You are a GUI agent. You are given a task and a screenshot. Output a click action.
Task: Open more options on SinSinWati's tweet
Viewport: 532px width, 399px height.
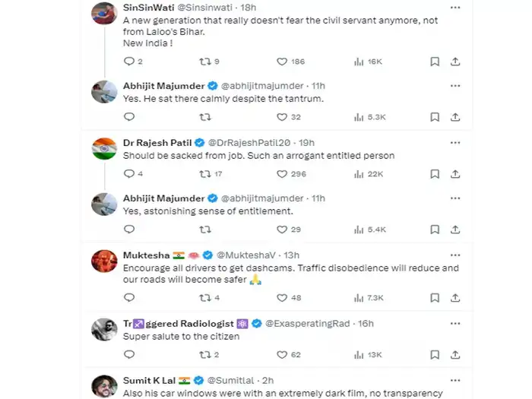click(454, 7)
